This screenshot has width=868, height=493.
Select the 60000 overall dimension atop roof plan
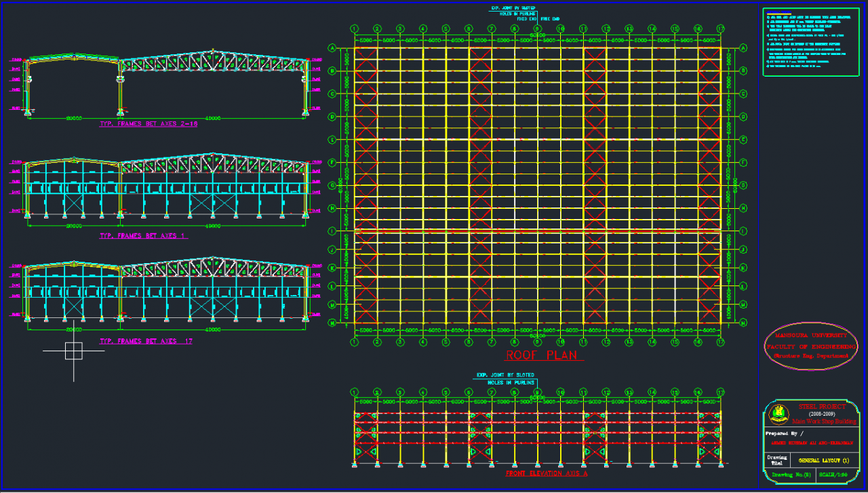538,34
